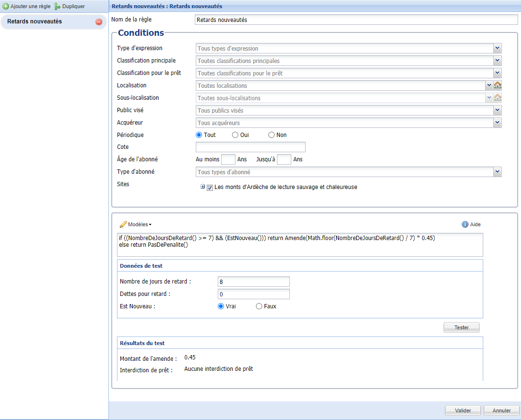Open the Type d'expression dropdown
The width and height of the screenshot is (521, 420).
[497, 48]
